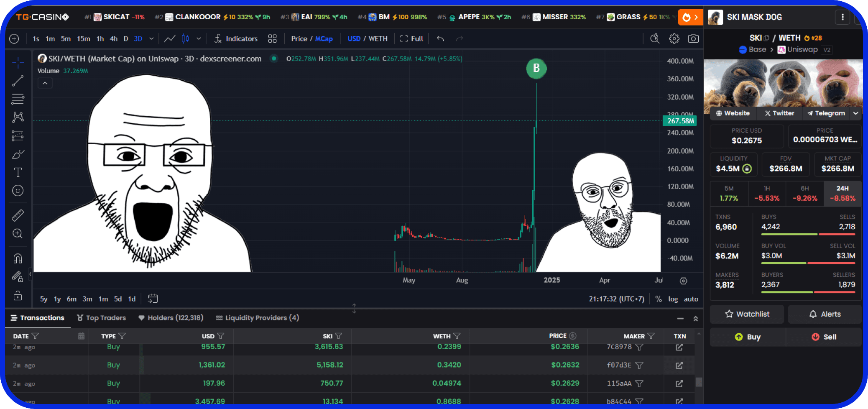
Task: Open the time interval dropdown arrow
Action: (151, 39)
